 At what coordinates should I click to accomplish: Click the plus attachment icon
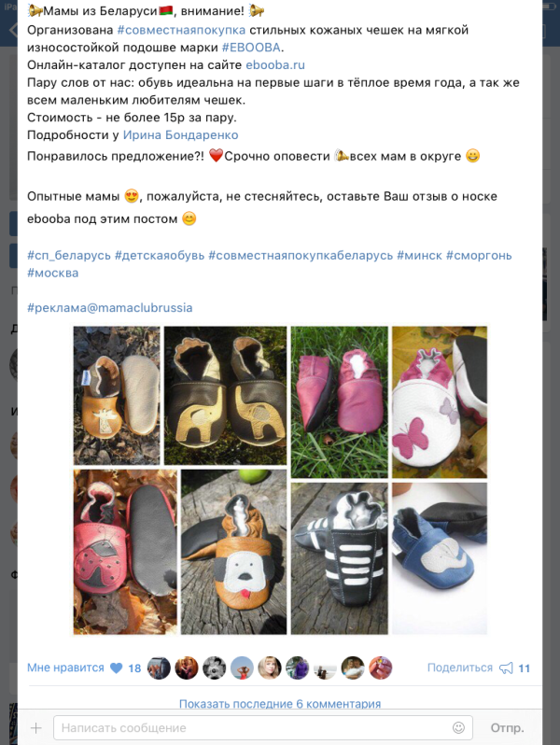click(36, 727)
